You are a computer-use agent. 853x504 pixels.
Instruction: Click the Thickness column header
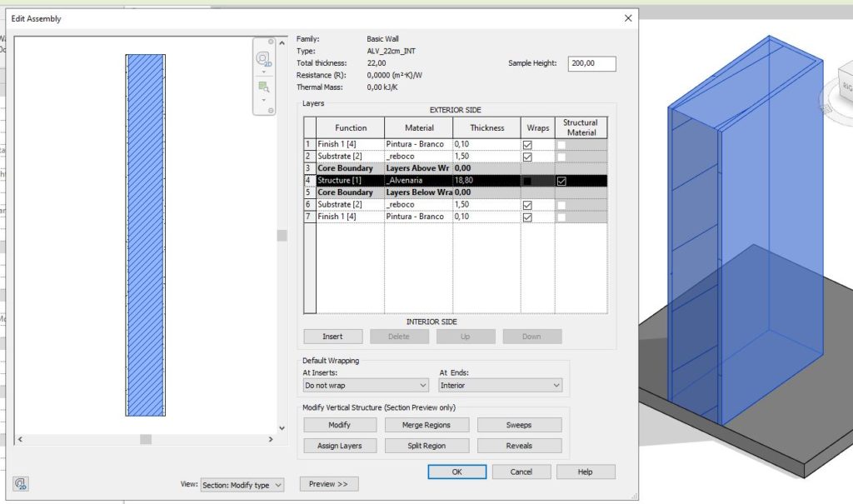[x=486, y=128]
